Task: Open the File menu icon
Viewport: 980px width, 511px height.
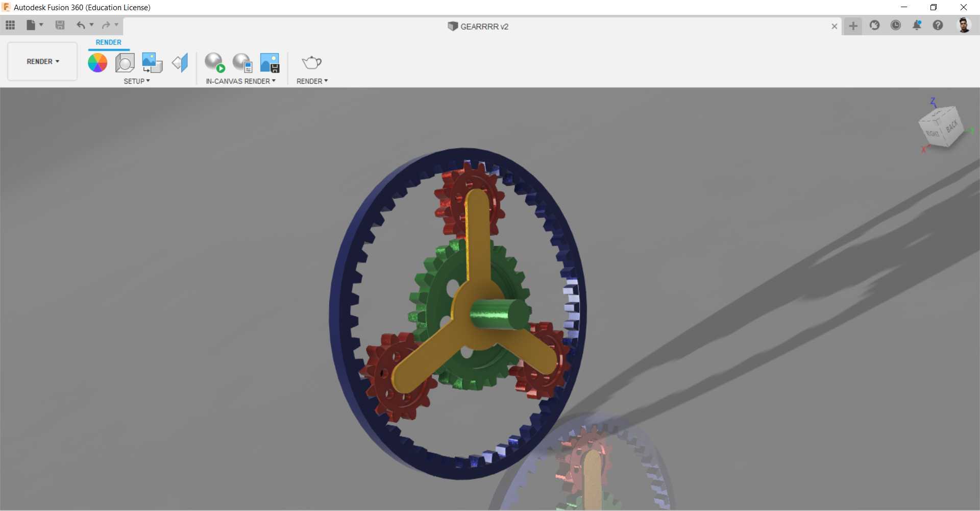Action: pyautogui.click(x=31, y=25)
